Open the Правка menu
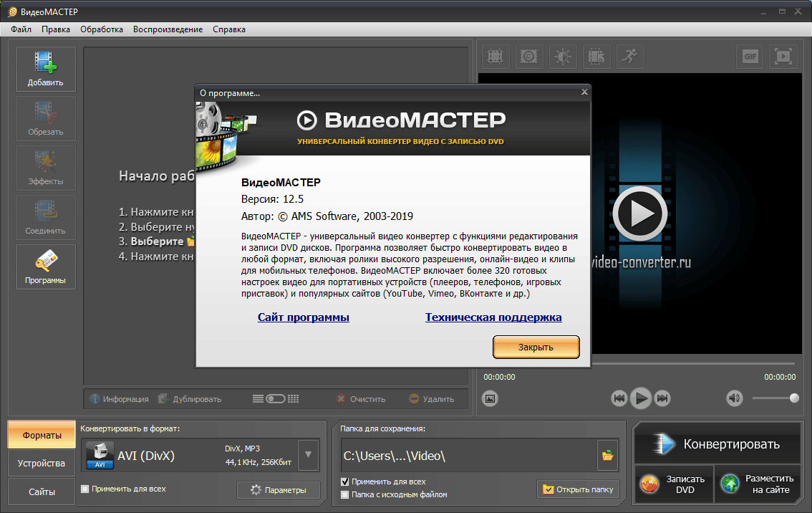Viewport: 812px width, 513px height. click(56, 29)
